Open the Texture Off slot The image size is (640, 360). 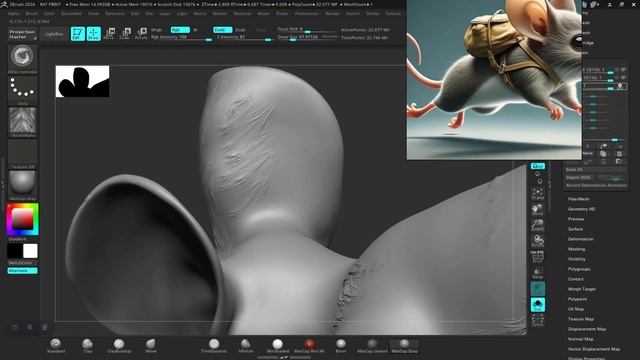[22, 153]
